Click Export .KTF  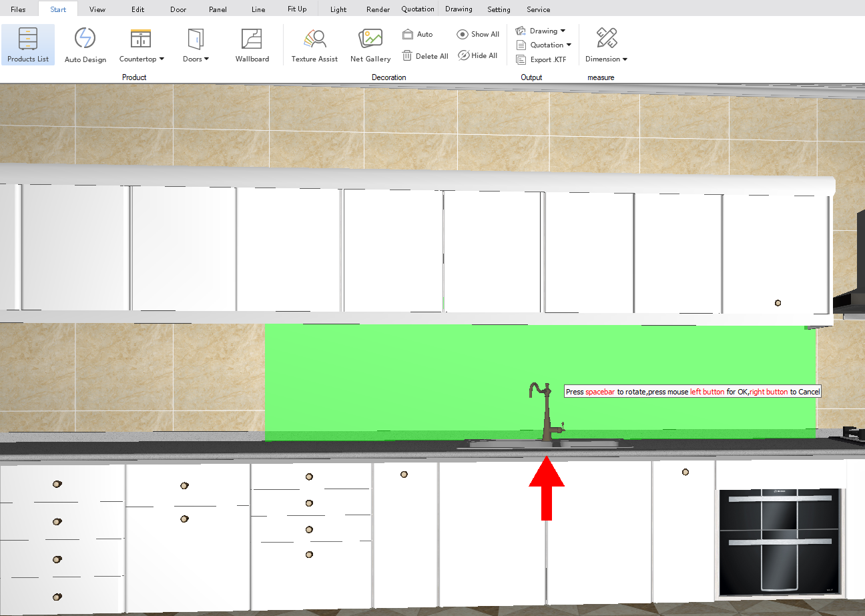tap(541, 59)
